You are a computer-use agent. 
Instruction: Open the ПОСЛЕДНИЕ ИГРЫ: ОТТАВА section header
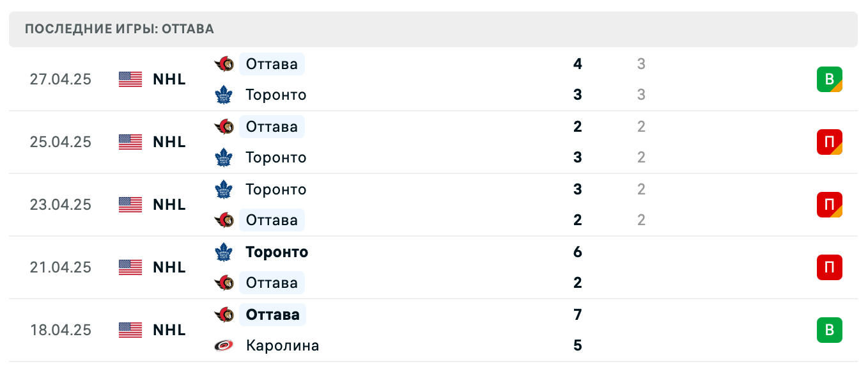119,29
